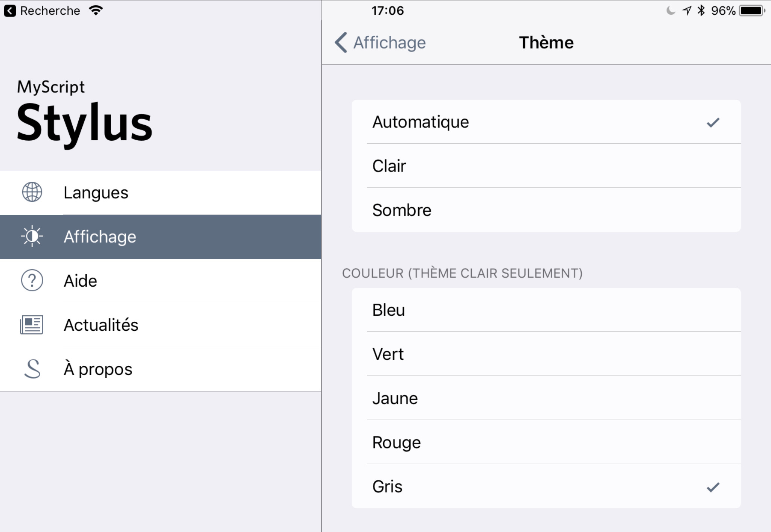
Task: Open the Actualités section
Action: point(101,325)
